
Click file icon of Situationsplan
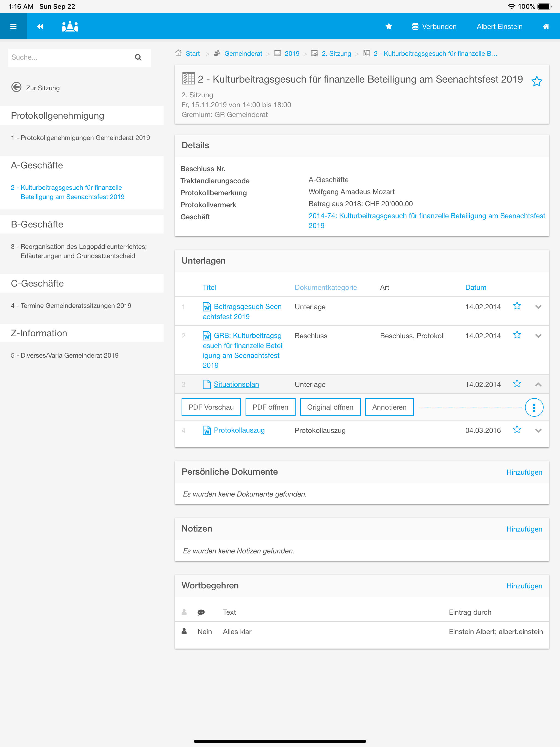coord(207,384)
